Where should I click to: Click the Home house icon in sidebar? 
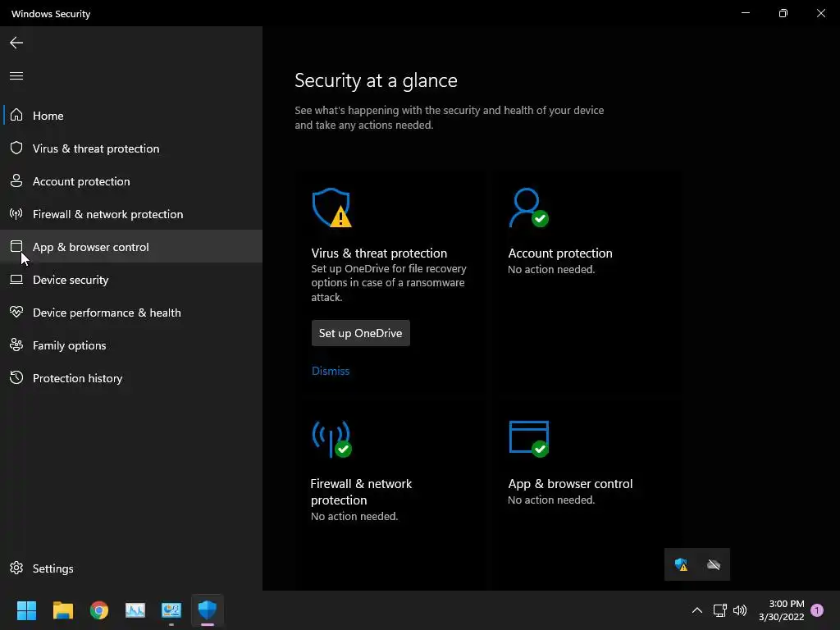pos(16,115)
